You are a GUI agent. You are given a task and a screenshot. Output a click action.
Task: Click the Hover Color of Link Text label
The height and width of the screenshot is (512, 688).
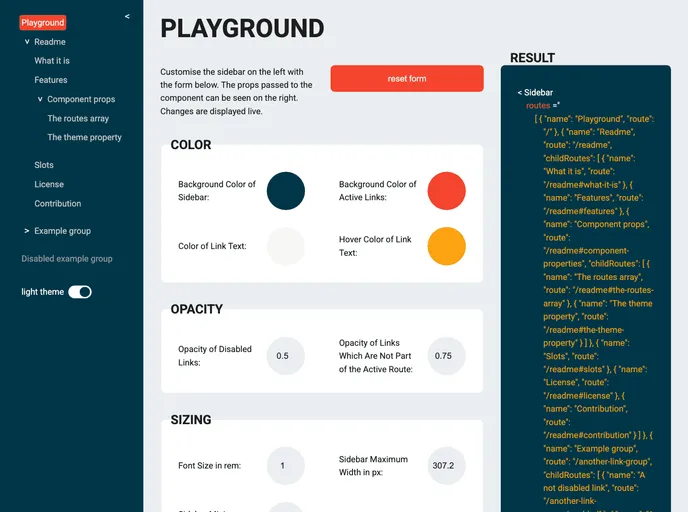pos(375,246)
